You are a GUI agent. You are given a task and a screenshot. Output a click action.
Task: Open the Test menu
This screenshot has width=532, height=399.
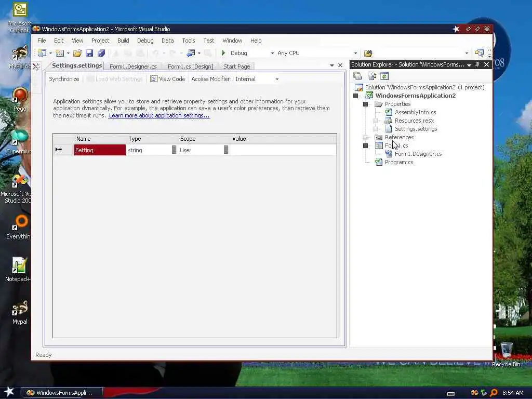pyautogui.click(x=209, y=41)
